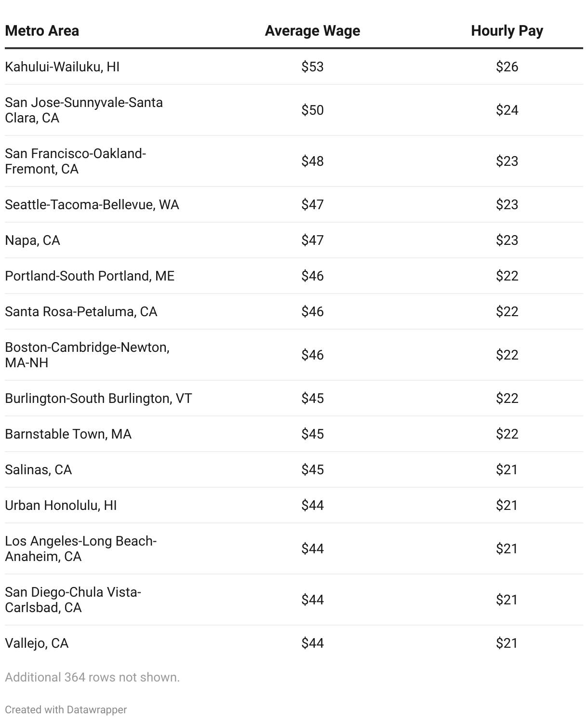Click the Hourly Pay column header
The image size is (588, 721).
507,31
